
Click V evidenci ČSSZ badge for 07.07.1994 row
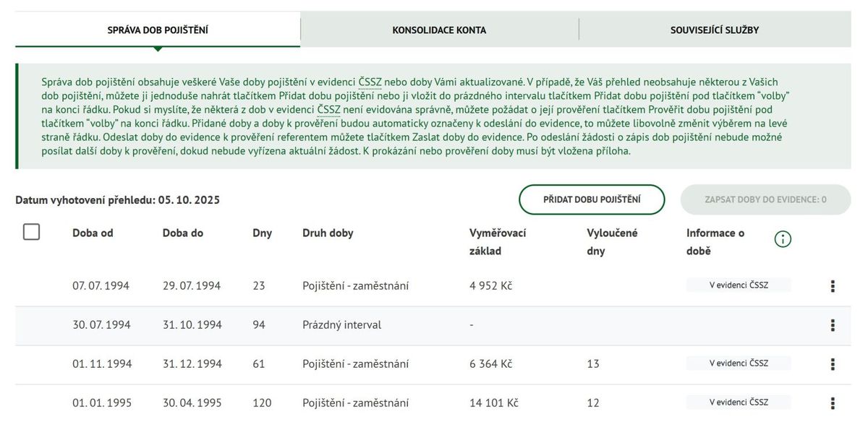tap(739, 285)
